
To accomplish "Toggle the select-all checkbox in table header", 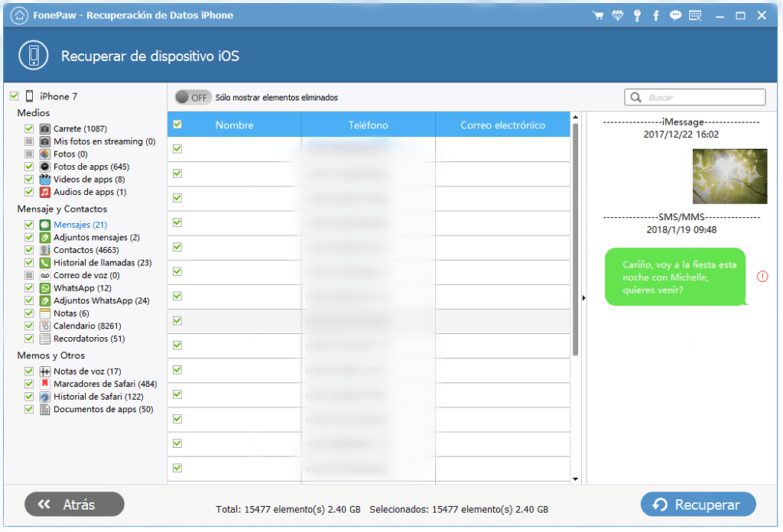I will click(x=177, y=125).
